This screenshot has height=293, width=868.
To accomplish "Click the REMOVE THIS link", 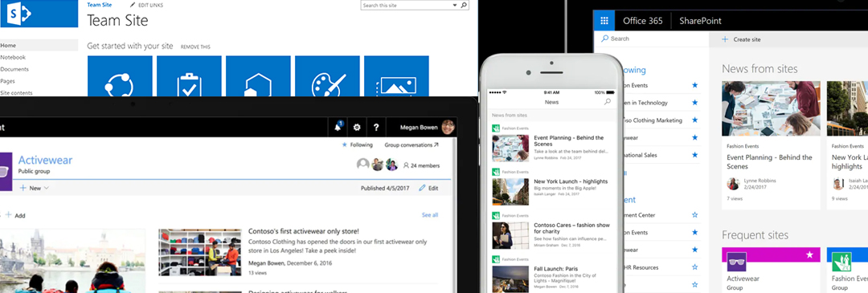I will 195,47.
